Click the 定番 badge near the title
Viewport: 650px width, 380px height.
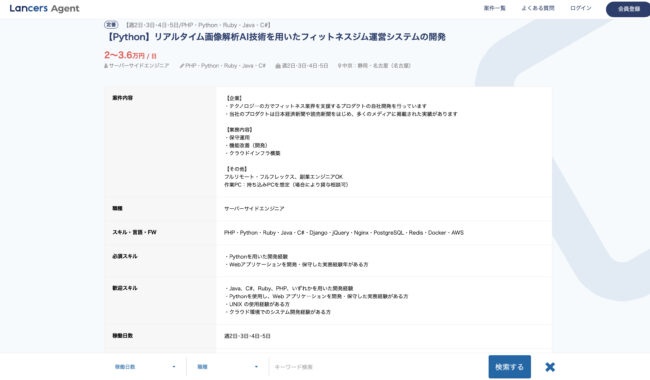click(111, 25)
